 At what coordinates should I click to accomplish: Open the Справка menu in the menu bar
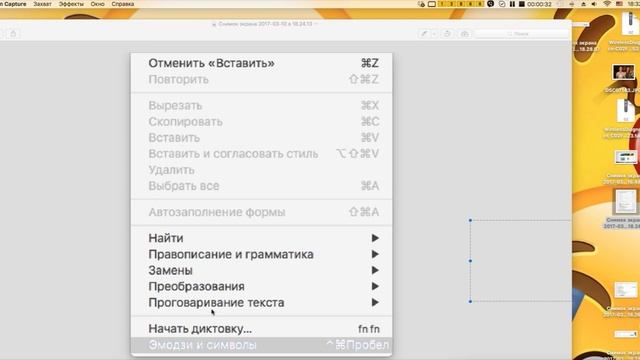pyautogui.click(x=122, y=4)
